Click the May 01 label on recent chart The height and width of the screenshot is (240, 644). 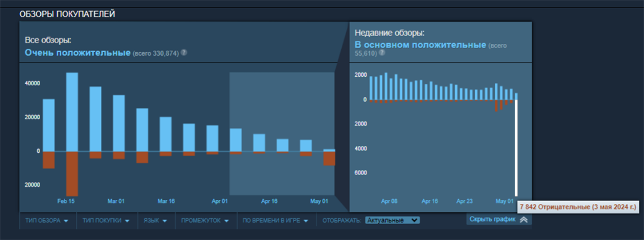504,202
